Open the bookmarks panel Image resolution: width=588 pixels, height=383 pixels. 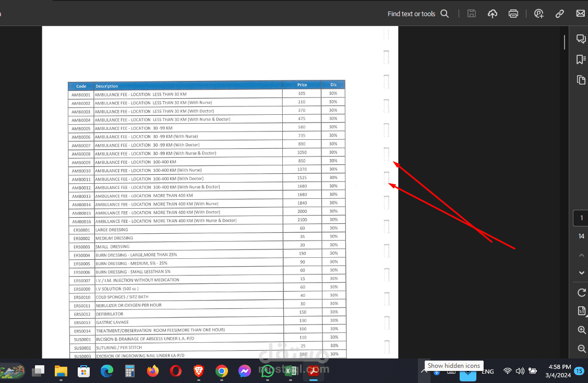tap(581, 59)
